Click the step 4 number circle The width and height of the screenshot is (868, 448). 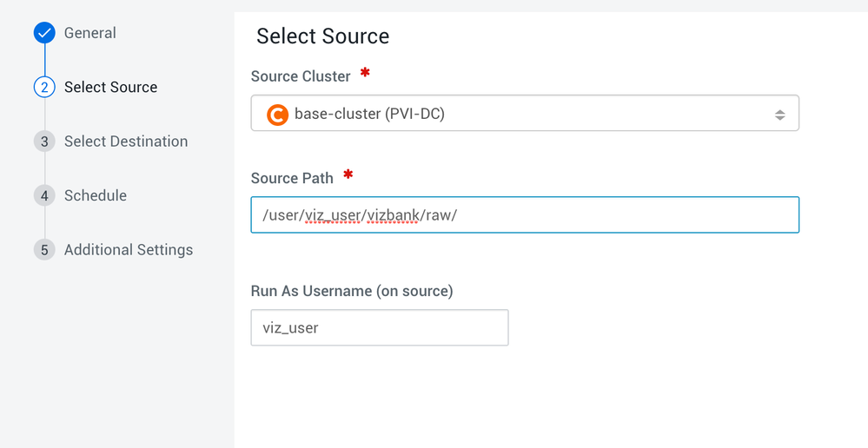coord(44,195)
